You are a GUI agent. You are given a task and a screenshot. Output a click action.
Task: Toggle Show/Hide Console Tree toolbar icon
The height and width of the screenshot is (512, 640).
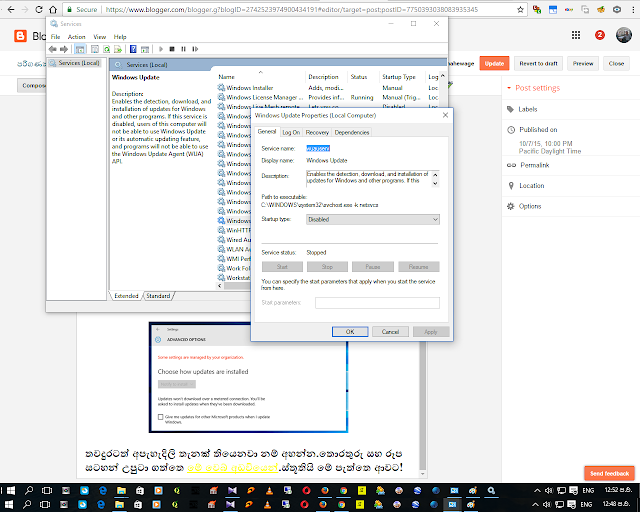pyautogui.click(x=80, y=49)
